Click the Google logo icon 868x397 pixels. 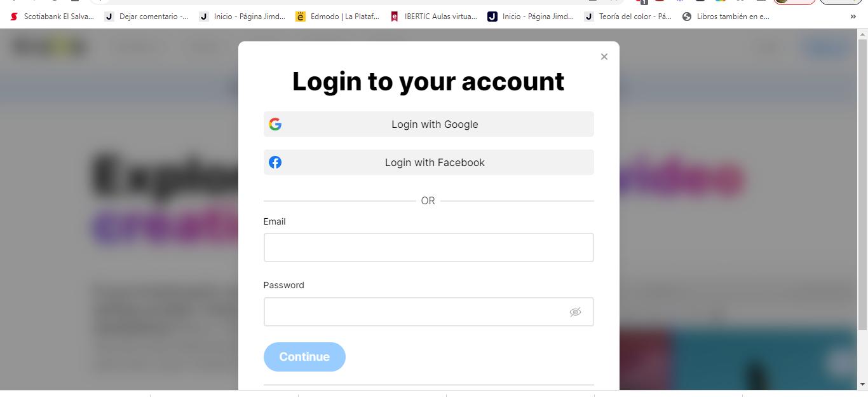tap(275, 124)
